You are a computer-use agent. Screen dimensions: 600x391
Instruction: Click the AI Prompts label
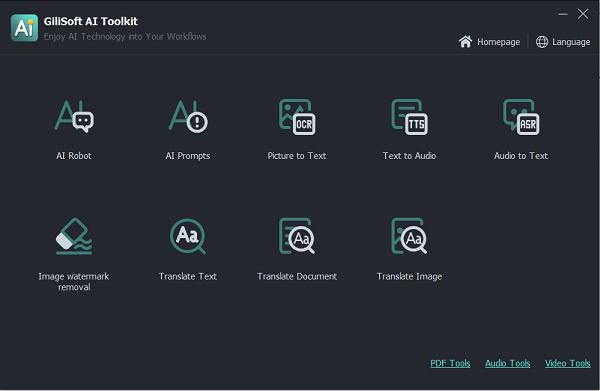pyautogui.click(x=188, y=156)
